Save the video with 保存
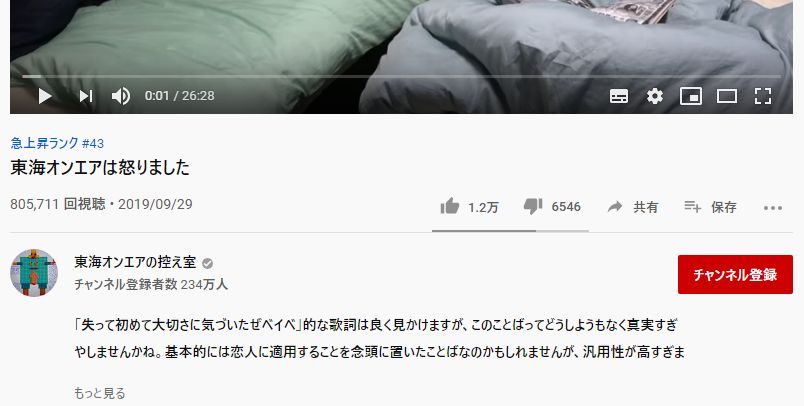The image size is (804, 406). [710, 207]
